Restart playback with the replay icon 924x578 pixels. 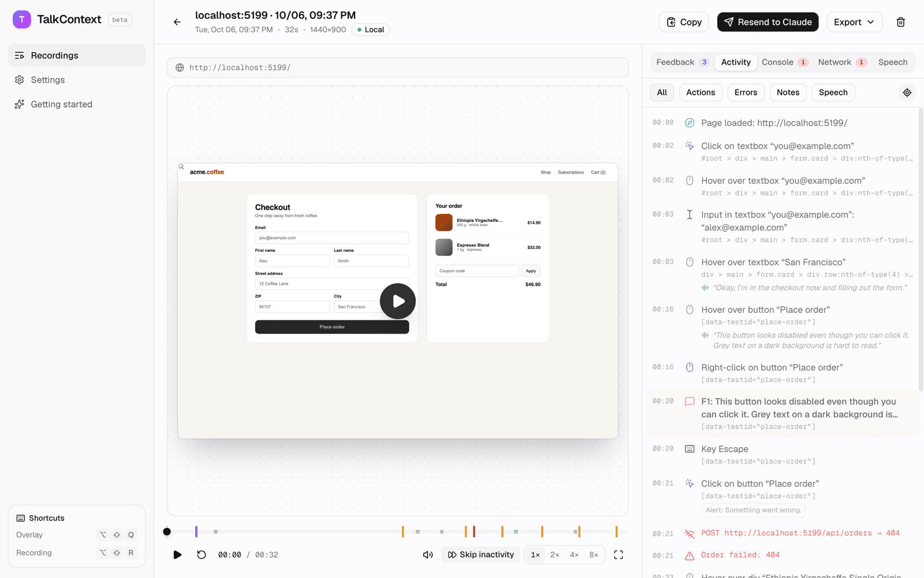click(201, 555)
